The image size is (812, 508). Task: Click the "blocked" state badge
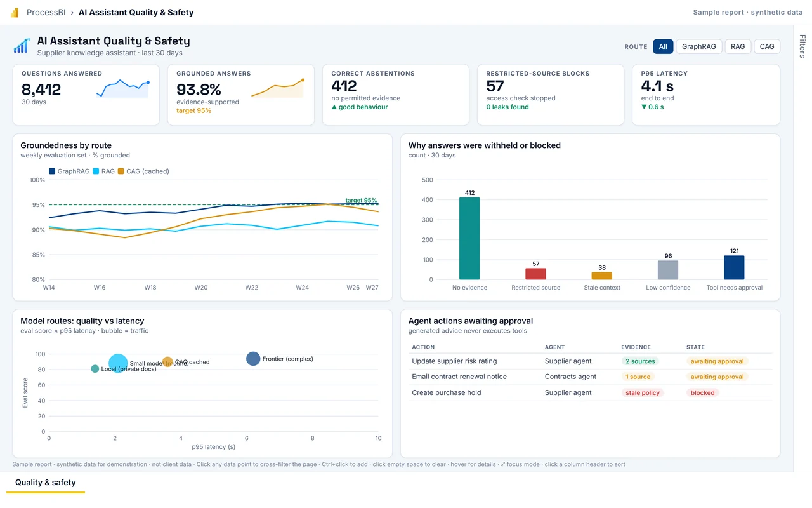[703, 392]
